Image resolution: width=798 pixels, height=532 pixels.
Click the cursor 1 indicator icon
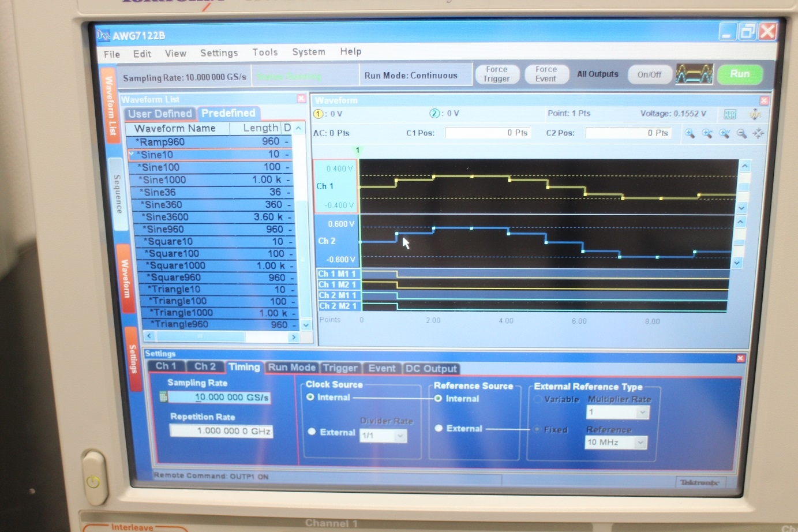[317, 114]
